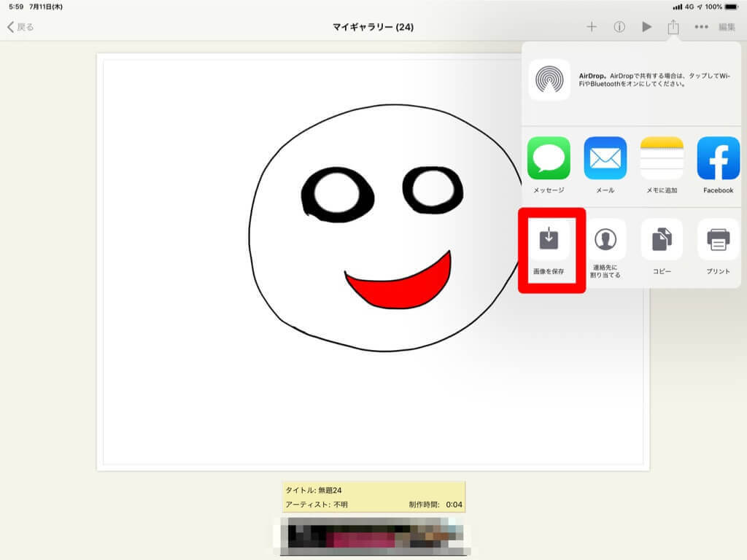The width and height of the screenshot is (747, 560).
Task: Tap the battery indicator in status bar
Action: click(x=731, y=7)
